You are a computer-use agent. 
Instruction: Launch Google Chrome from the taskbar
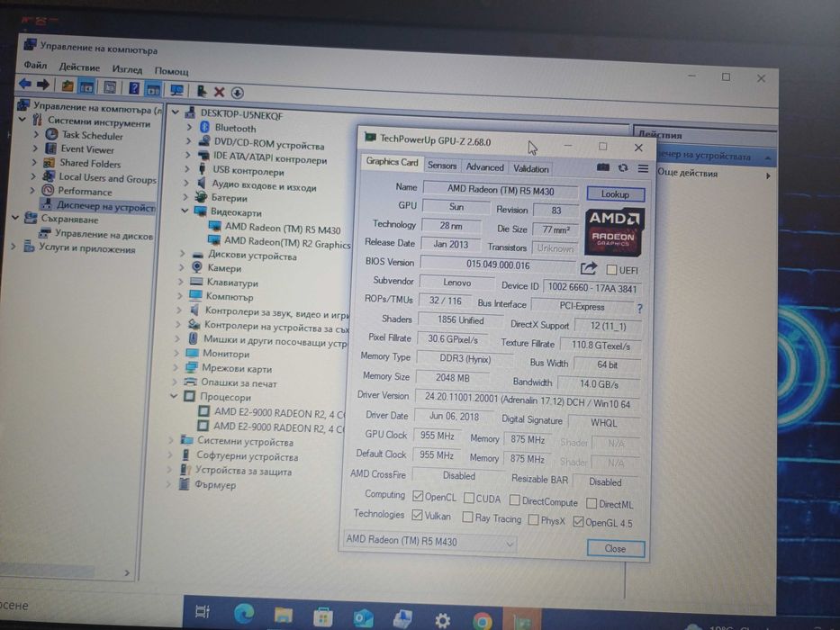point(483,621)
